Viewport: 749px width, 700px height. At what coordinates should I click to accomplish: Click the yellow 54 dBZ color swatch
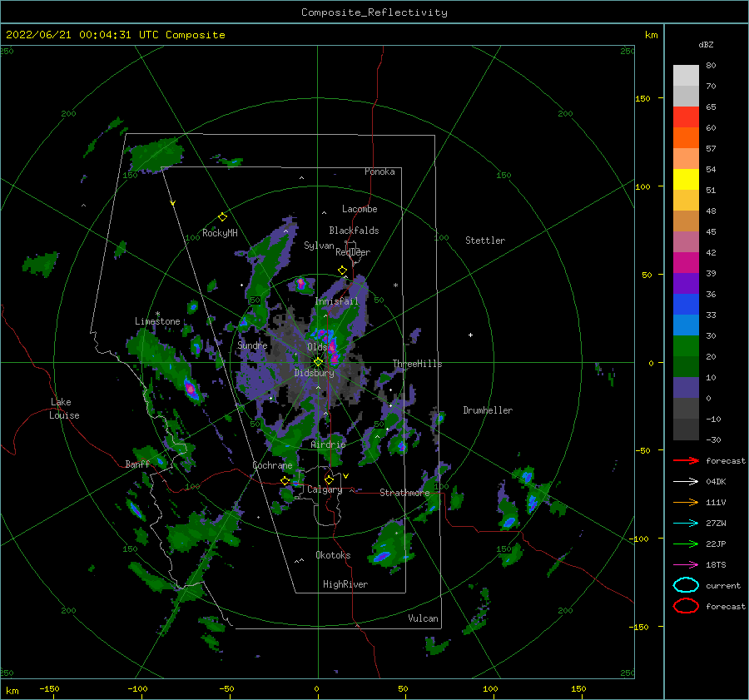click(x=686, y=179)
